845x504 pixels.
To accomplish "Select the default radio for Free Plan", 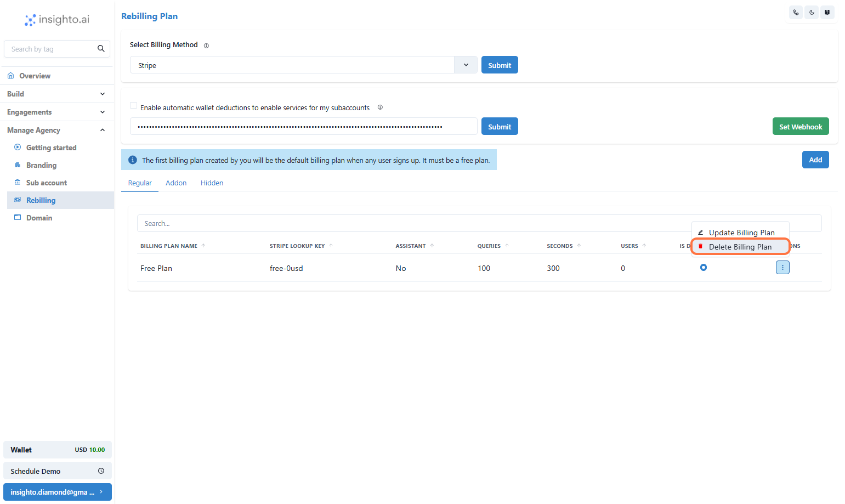I will [x=704, y=268].
